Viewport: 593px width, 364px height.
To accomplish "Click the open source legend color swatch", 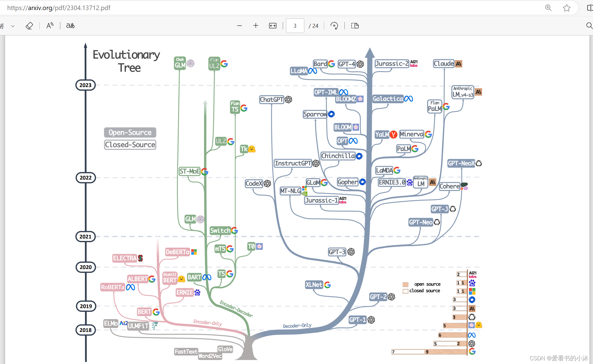I will coord(406,284).
